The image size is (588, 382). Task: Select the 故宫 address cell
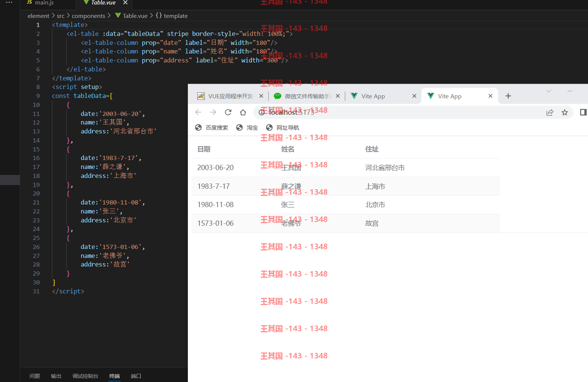coord(372,223)
